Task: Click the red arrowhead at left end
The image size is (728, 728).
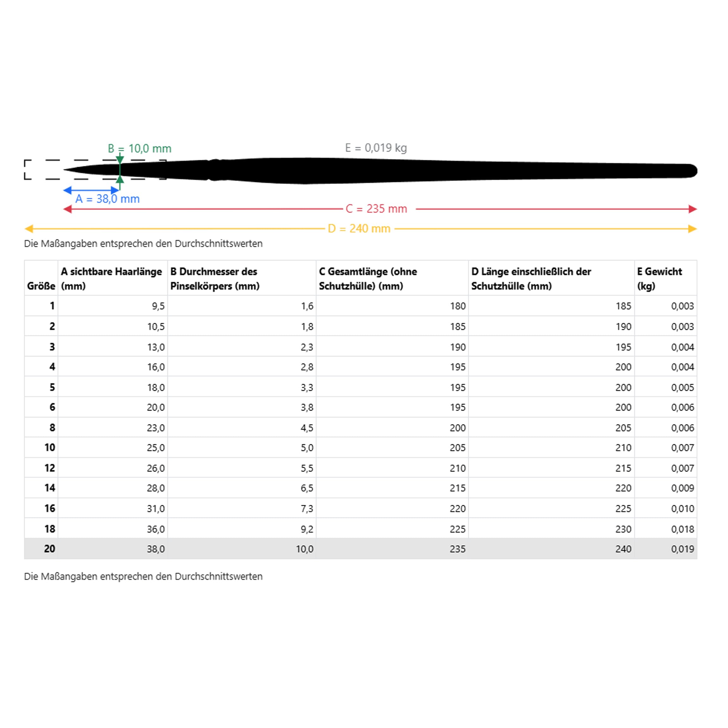Action: click(x=68, y=209)
